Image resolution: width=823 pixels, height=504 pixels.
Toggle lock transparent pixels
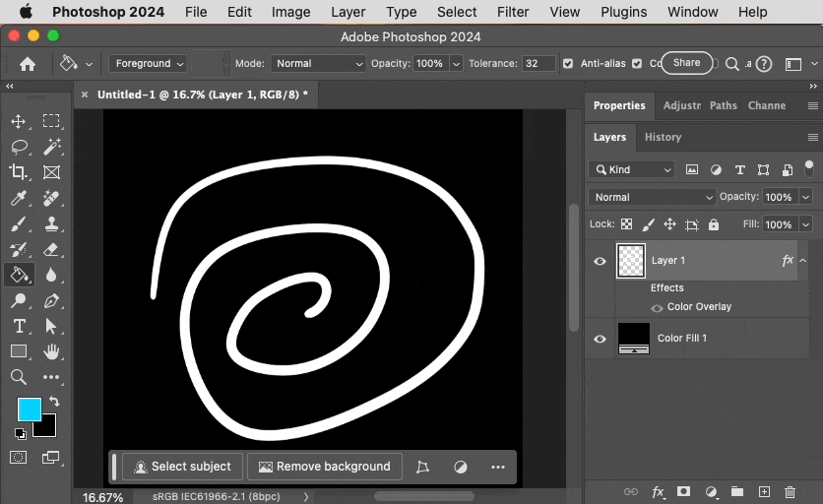(x=627, y=224)
